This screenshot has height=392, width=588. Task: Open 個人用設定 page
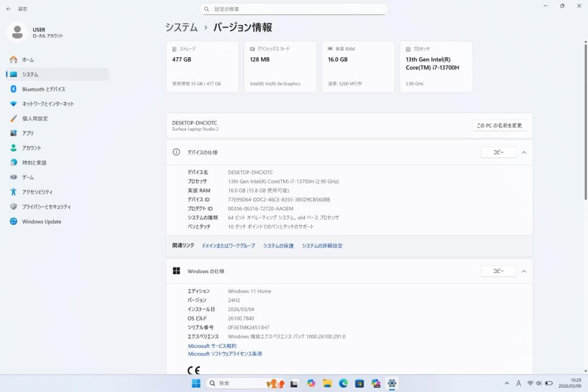[57, 118]
